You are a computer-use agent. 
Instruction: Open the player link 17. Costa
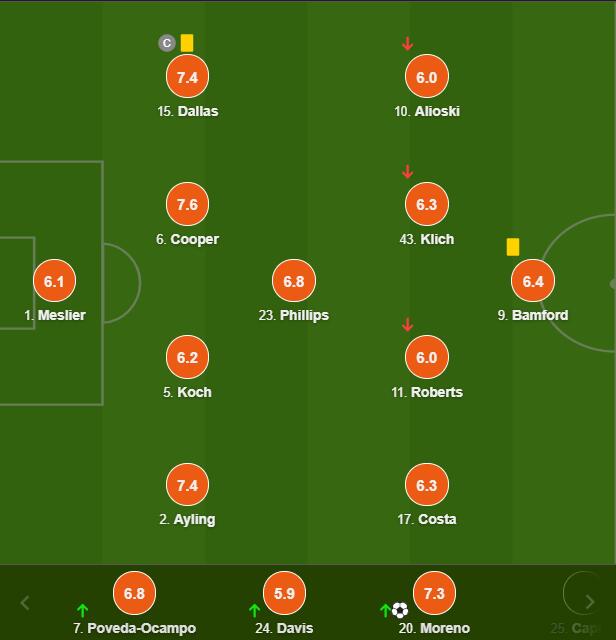[x=427, y=519]
